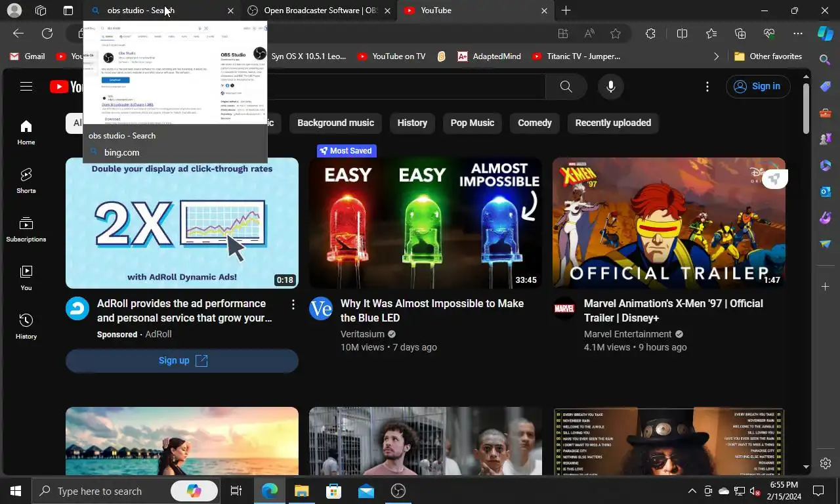Image resolution: width=840 pixels, height=504 pixels.
Task: Click Sign up on AdRoll ad
Action: 182,360
